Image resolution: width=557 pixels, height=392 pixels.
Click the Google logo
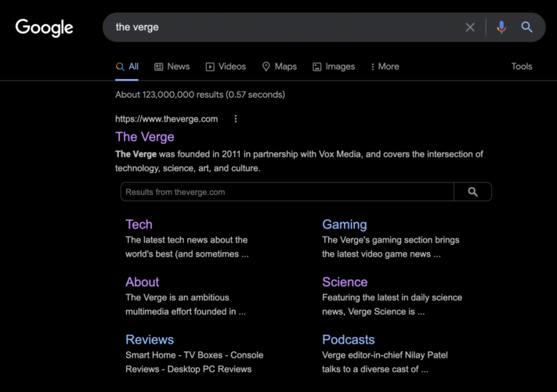pos(44,27)
